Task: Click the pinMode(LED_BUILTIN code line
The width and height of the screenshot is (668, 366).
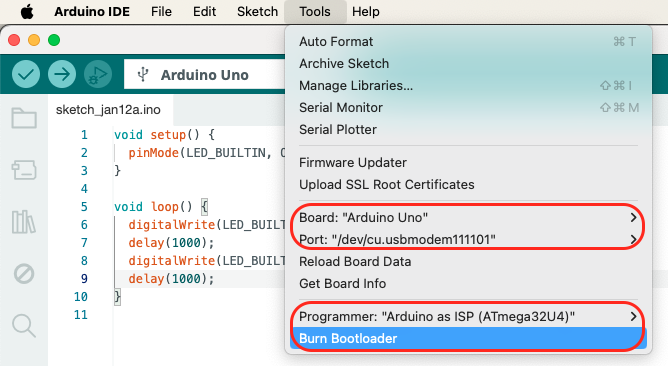Action: point(207,153)
